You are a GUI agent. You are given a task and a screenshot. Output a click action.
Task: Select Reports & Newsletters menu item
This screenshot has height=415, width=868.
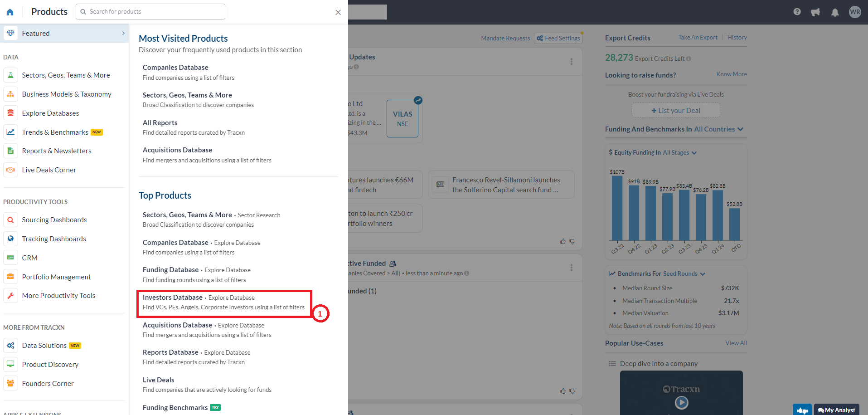57,151
